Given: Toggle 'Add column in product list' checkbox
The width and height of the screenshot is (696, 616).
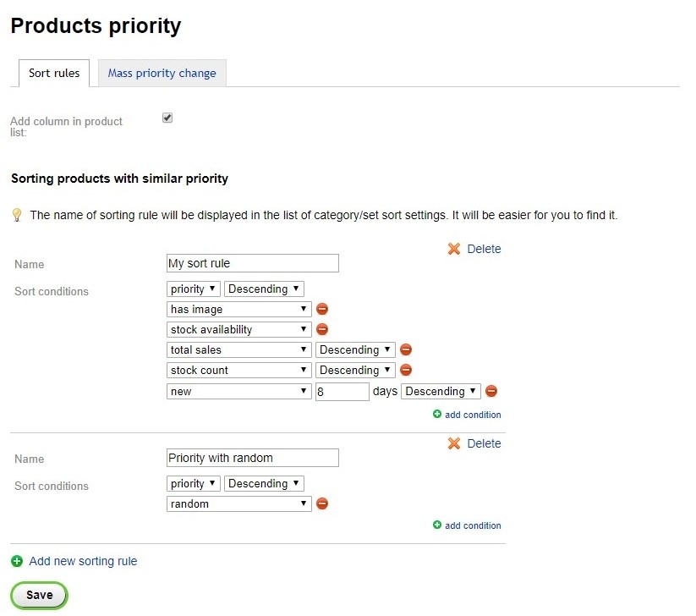Looking at the screenshot, I should tap(167, 118).
